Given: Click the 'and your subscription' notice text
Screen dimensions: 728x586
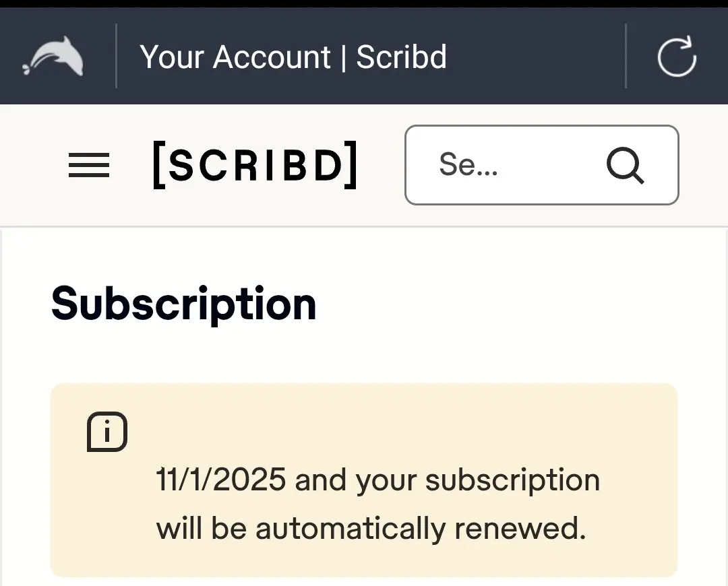Looking at the screenshot, I should coord(448,480).
